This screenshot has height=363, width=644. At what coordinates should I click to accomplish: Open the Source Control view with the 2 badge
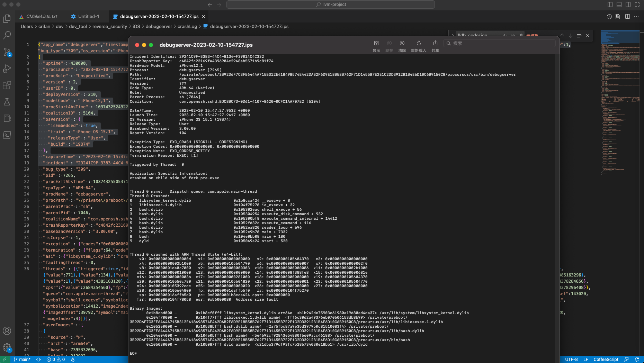7,52
